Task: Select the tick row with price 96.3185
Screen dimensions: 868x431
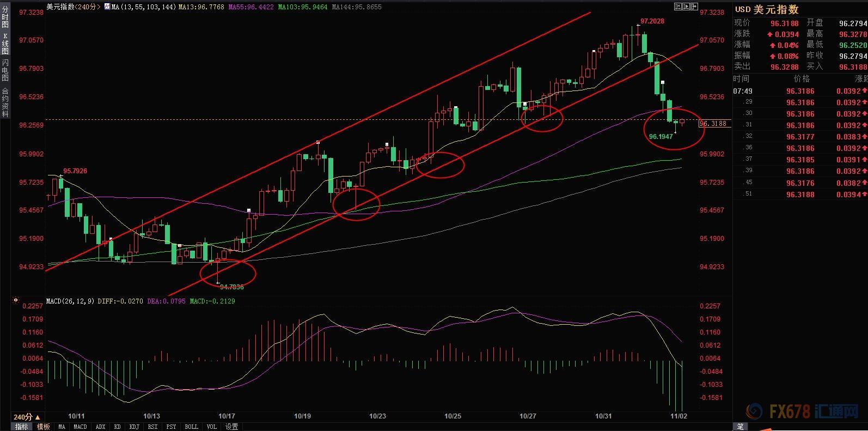Action: 800,160
